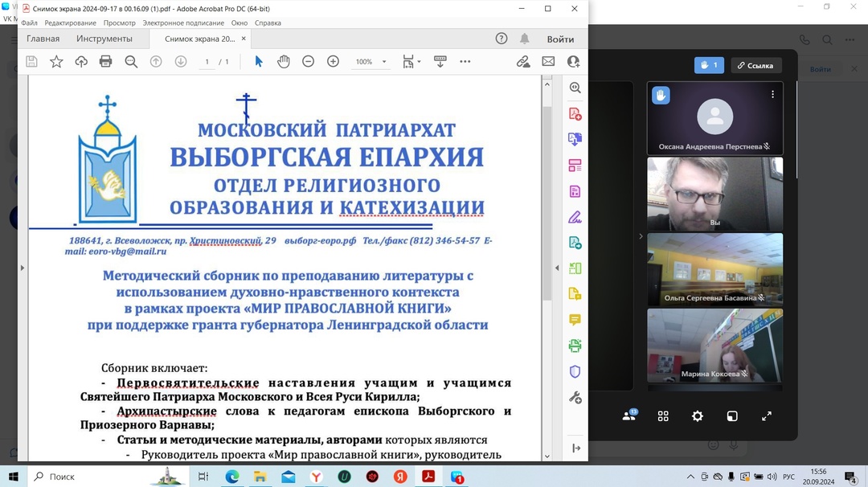The width and height of the screenshot is (868, 487).
Task: Click the Войти sign-in button in Acrobat
Action: point(560,39)
